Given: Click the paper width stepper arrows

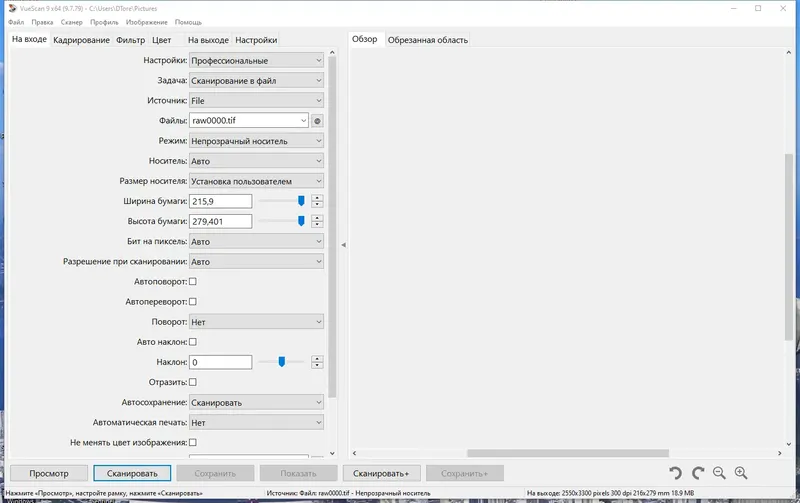Looking at the screenshot, I should tap(317, 201).
